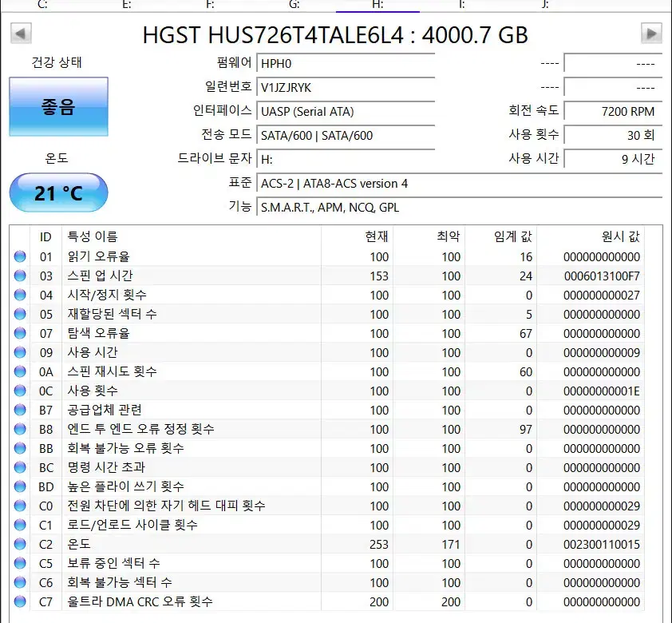Click the status icon for 회복 불가능 섹터 수
This screenshot has width=672, height=623.
pyautogui.click(x=20, y=583)
